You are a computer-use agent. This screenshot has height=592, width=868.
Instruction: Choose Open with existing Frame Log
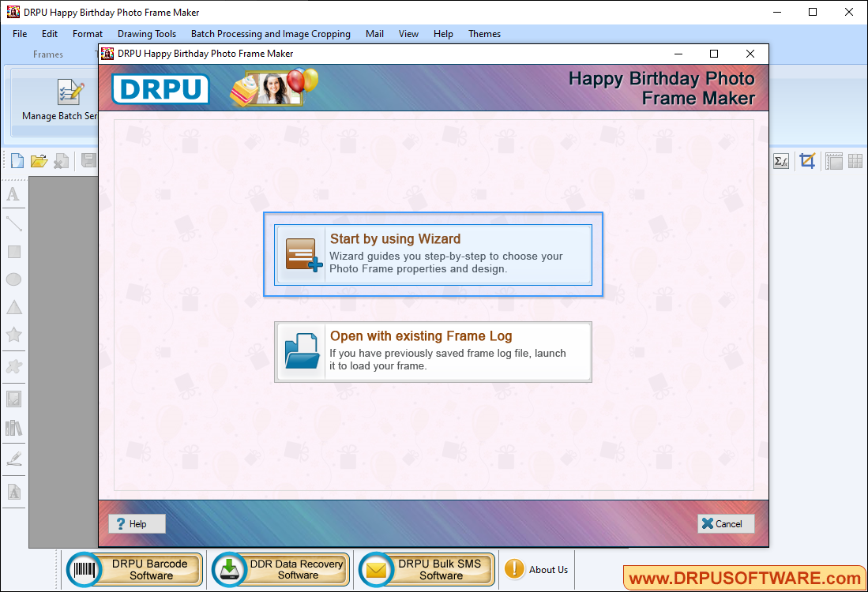pyautogui.click(x=433, y=351)
